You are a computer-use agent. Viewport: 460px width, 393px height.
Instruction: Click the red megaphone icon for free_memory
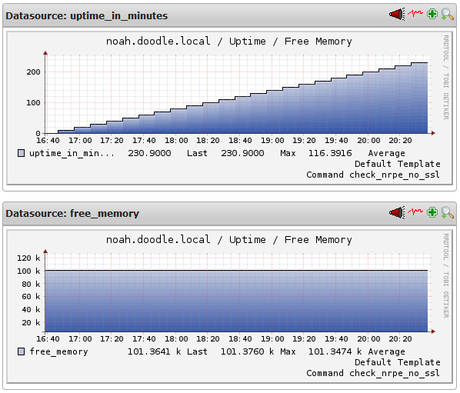pyautogui.click(x=397, y=212)
